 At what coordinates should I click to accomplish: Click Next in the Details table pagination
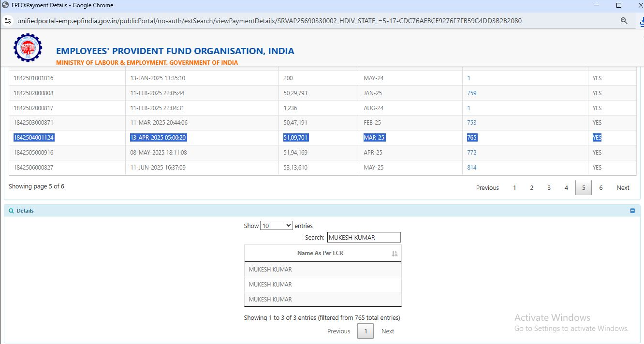[x=387, y=331]
